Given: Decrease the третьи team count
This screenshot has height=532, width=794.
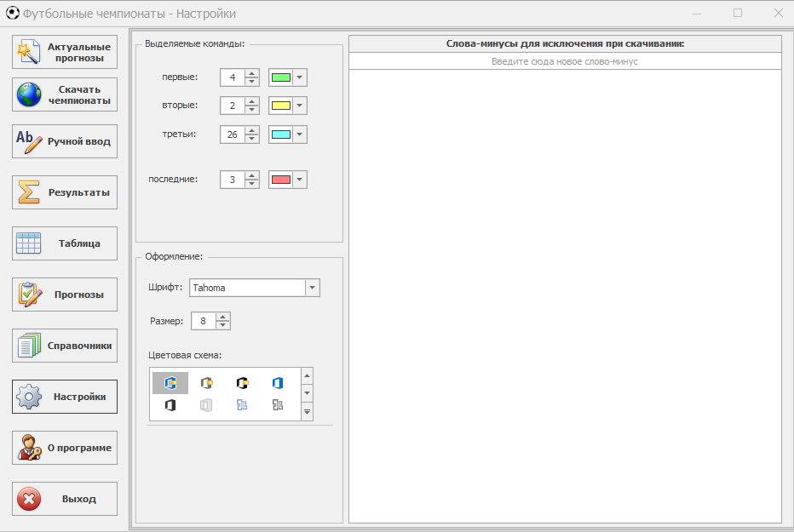Looking at the screenshot, I should 251,139.
